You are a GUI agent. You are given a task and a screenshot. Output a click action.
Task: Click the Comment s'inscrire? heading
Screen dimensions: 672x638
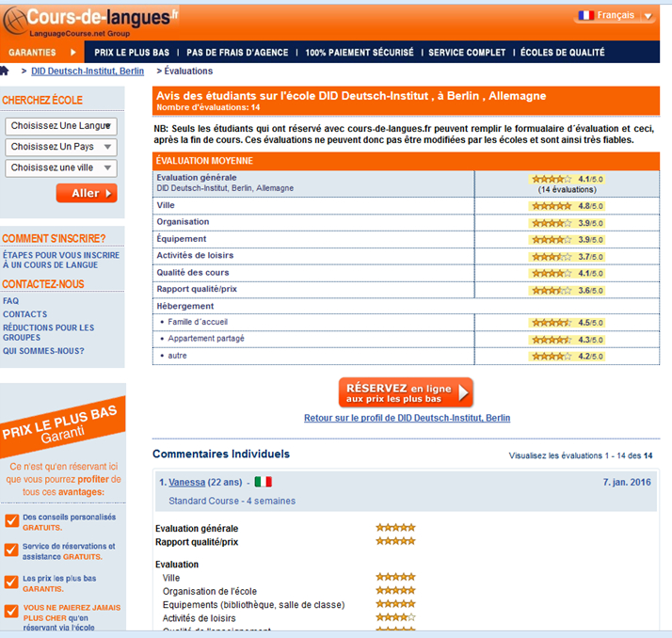54,239
